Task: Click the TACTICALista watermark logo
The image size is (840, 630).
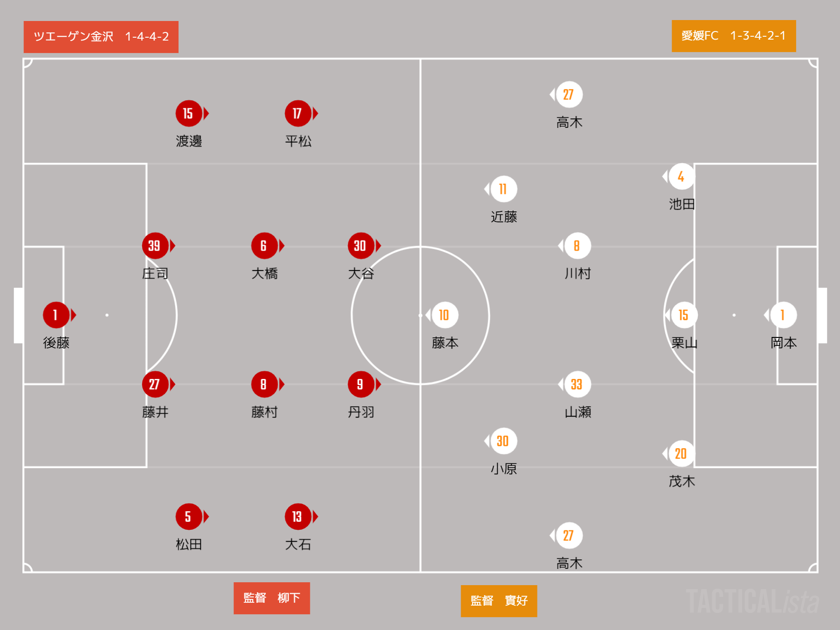Action: (752, 601)
